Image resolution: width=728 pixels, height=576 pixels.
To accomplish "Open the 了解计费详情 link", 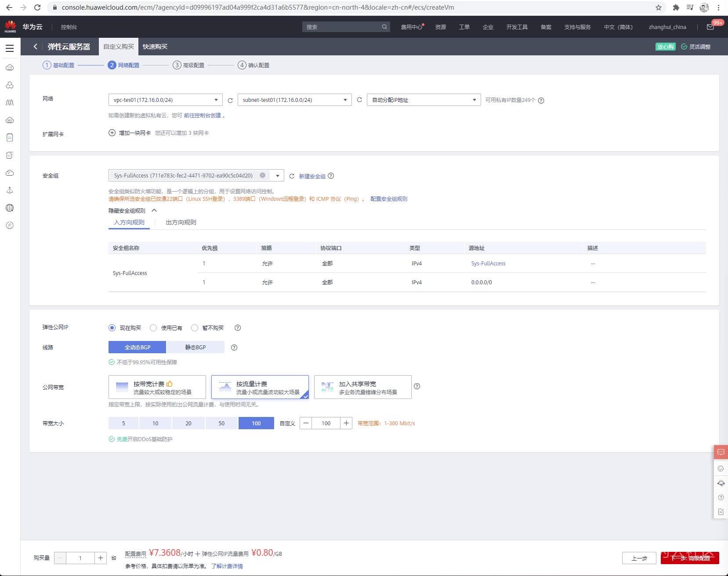I will (227, 566).
